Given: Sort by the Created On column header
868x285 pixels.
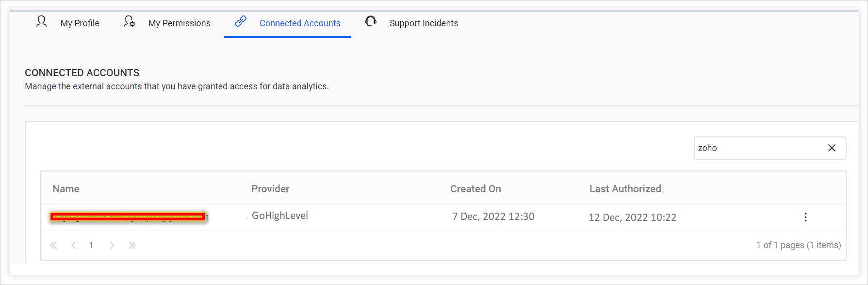Looking at the screenshot, I should [475, 188].
